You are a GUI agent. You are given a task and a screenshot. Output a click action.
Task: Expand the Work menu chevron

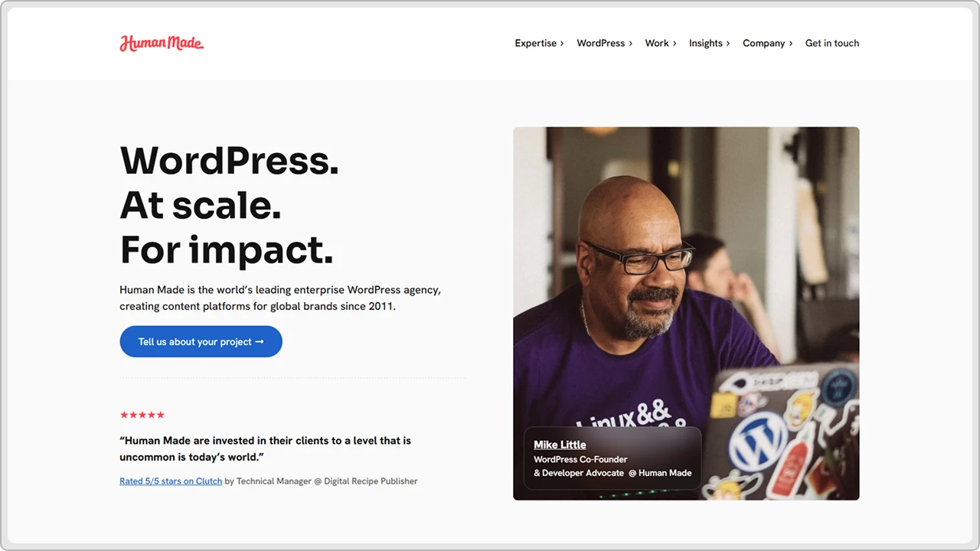click(675, 44)
